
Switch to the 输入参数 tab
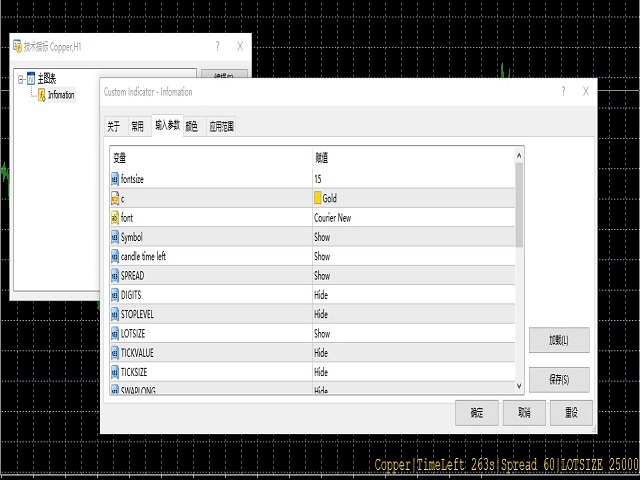167,125
